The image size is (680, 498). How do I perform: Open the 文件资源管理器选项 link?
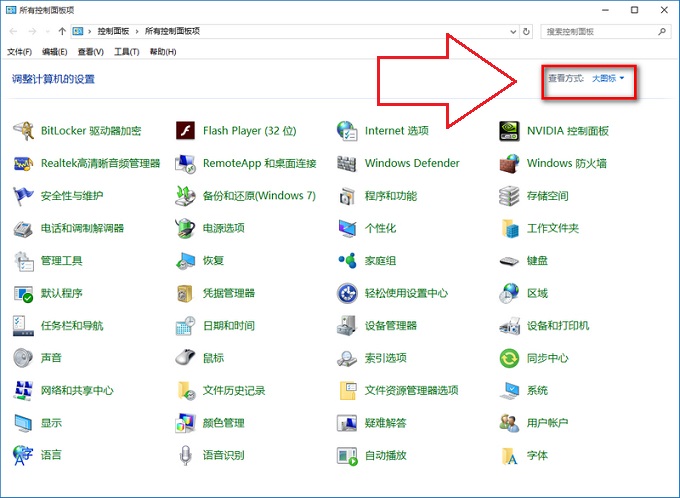(x=412, y=390)
